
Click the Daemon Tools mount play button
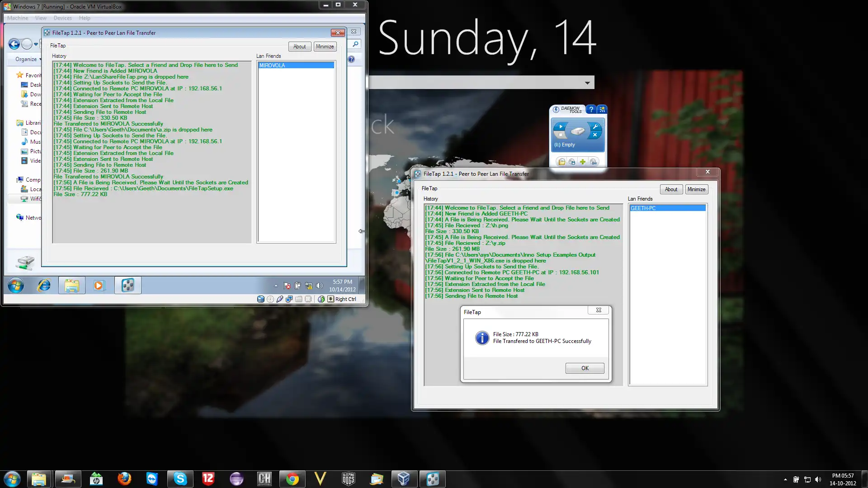(561, 127)
